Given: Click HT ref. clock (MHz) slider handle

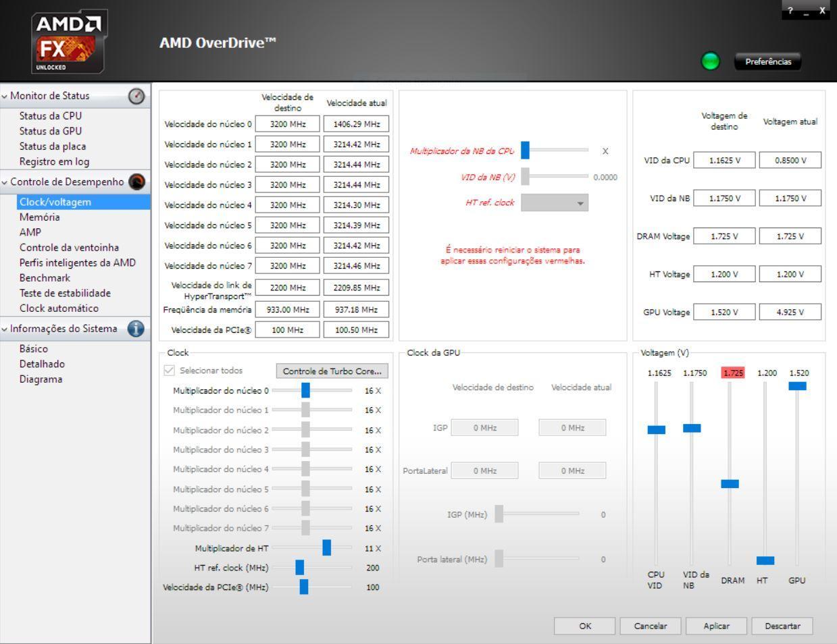Looking at the screenshot, I should click(x=300, y=568).
